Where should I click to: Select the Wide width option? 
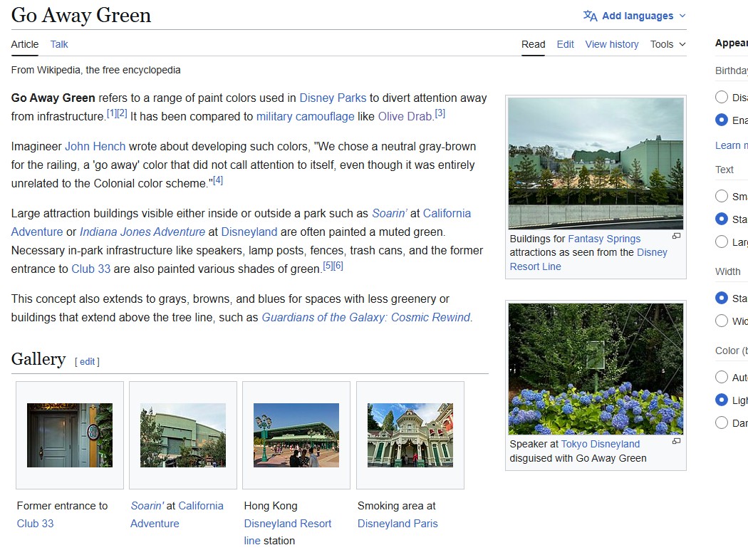pyautogui.click(x=722, y=321)
